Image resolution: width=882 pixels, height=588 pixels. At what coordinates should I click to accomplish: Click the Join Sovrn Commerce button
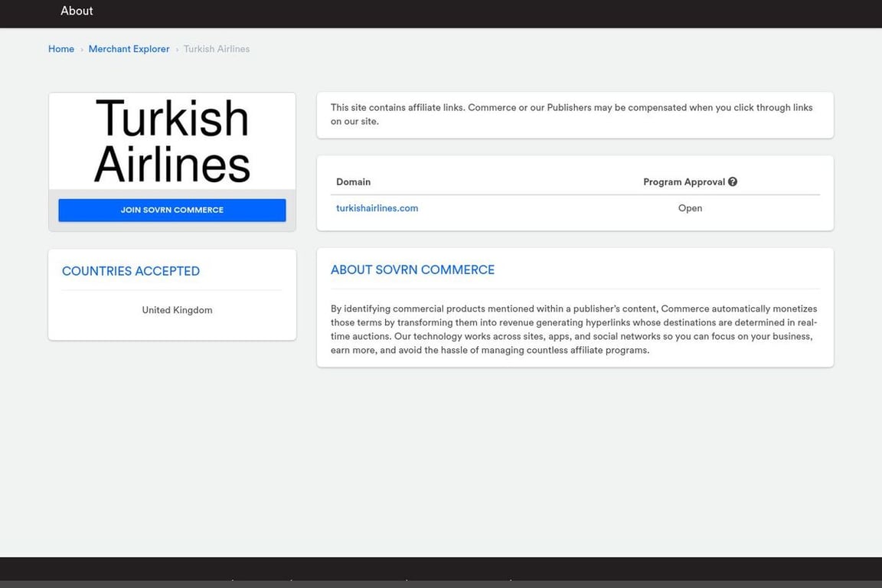172,210
